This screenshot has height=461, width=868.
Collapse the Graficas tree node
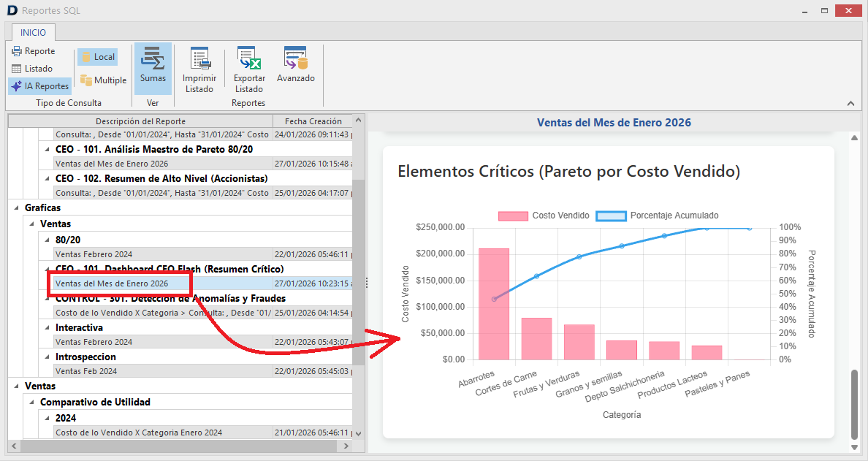coord(16,207)
